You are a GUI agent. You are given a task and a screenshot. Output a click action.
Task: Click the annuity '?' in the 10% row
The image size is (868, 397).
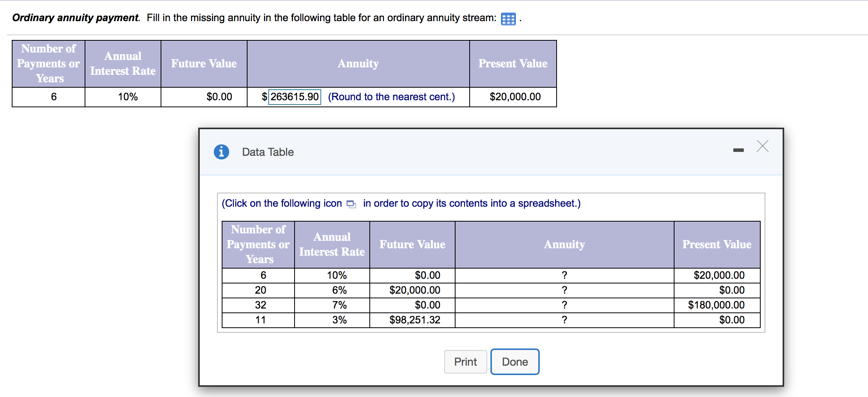coord(564,275)
